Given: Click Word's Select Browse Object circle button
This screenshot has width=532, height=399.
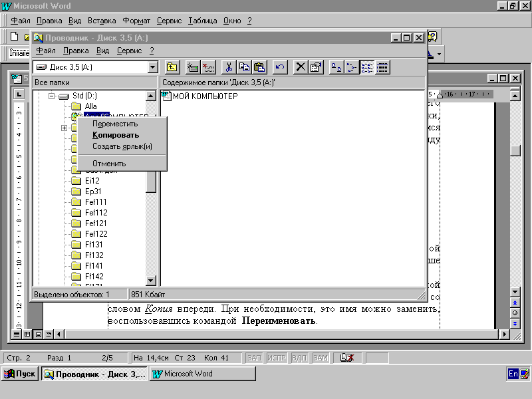Looking at the screenshot, I should tap(515, 313).
